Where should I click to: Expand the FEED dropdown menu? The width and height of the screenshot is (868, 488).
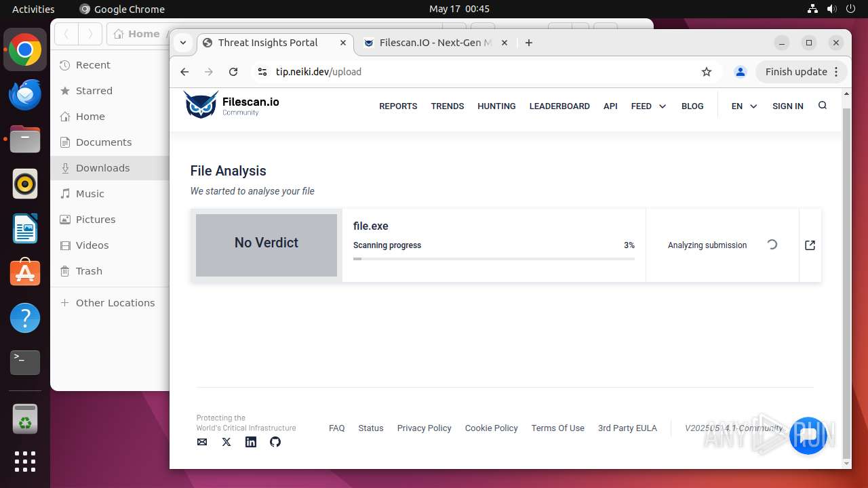648,106
